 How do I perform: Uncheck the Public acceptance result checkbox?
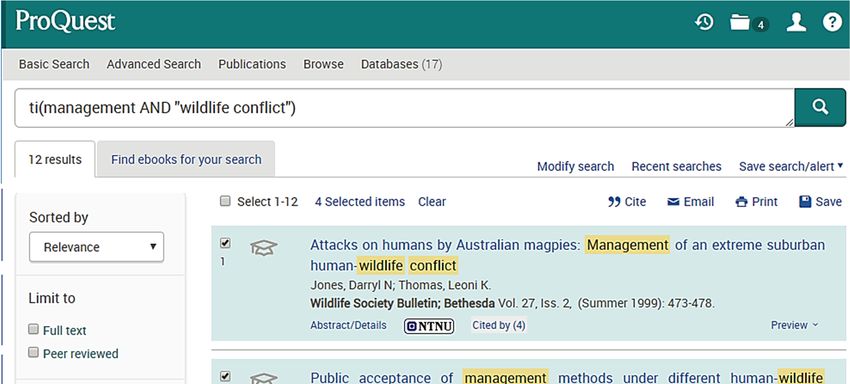[225, 376]
